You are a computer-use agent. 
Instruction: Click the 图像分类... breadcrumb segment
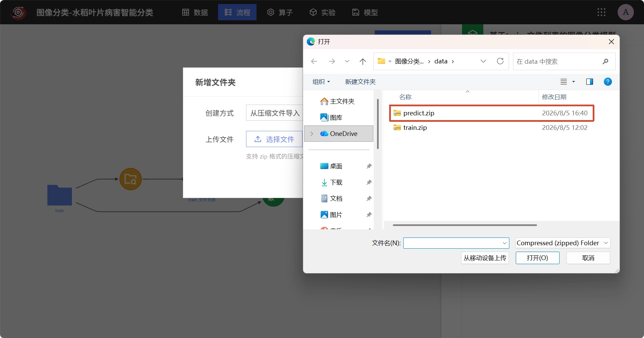[409, 61]
